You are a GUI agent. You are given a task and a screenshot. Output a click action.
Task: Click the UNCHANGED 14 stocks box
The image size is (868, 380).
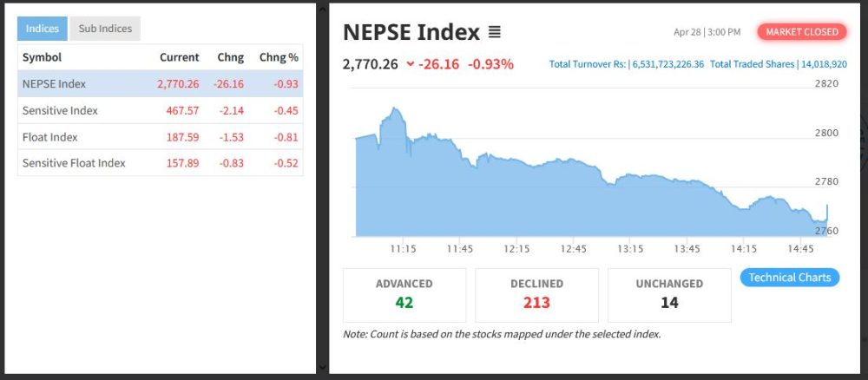(x=669, y=295)
